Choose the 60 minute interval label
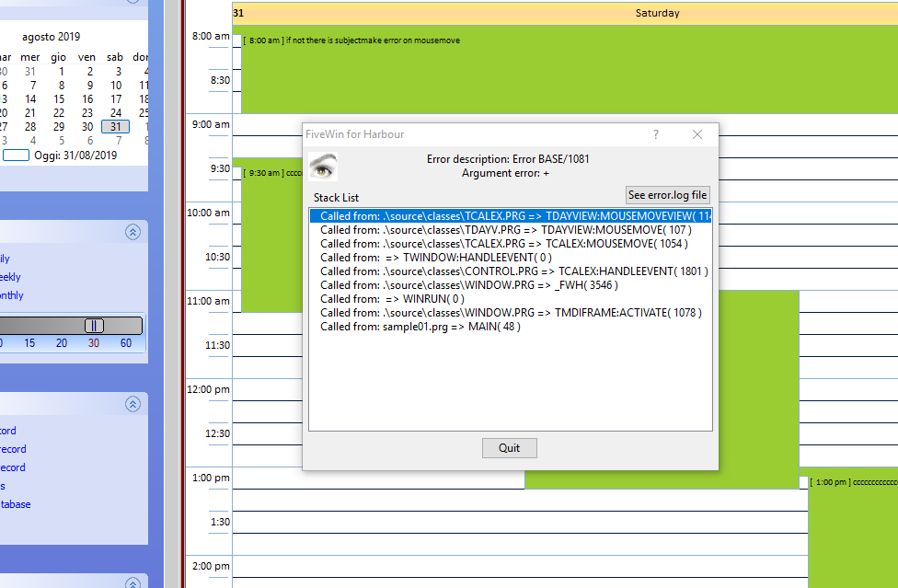898x588 pixels. coord(126,343)
